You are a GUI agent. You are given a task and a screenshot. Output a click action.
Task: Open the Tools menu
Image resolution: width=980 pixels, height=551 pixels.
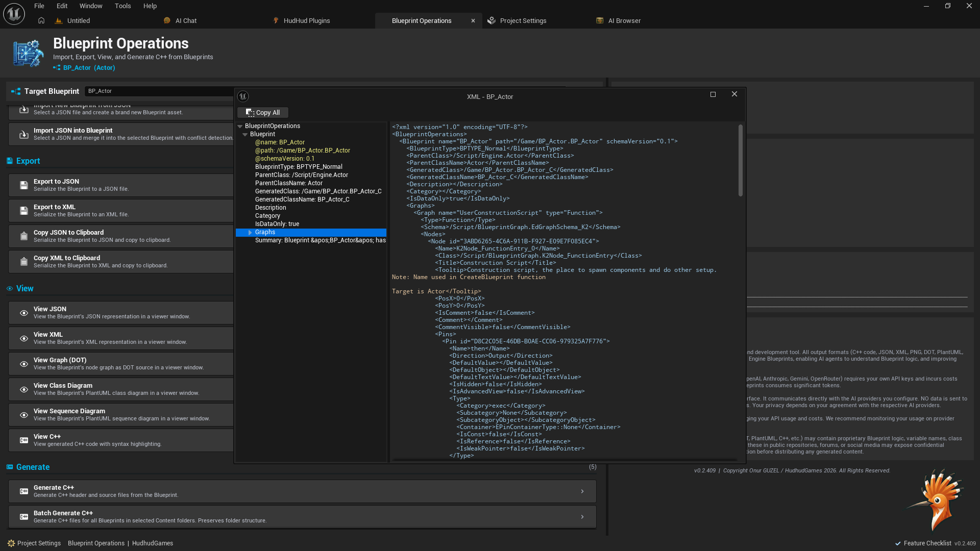click(122, 6)
